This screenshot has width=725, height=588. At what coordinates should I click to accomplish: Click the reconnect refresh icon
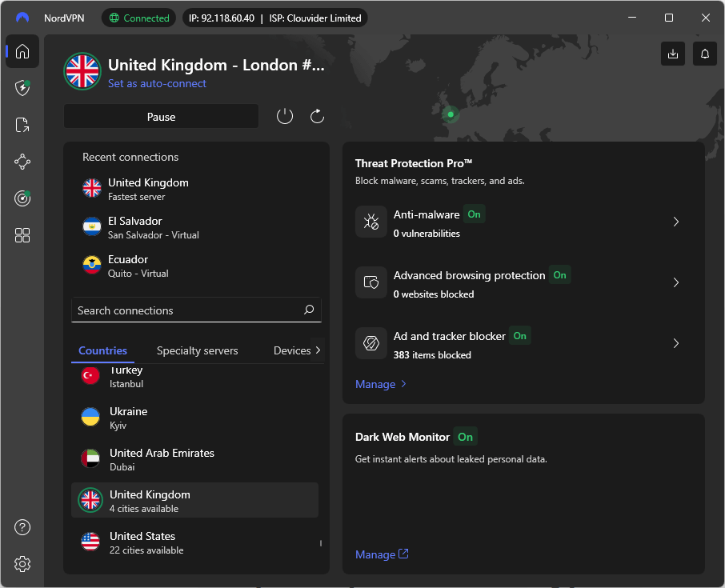click(317, 116)
